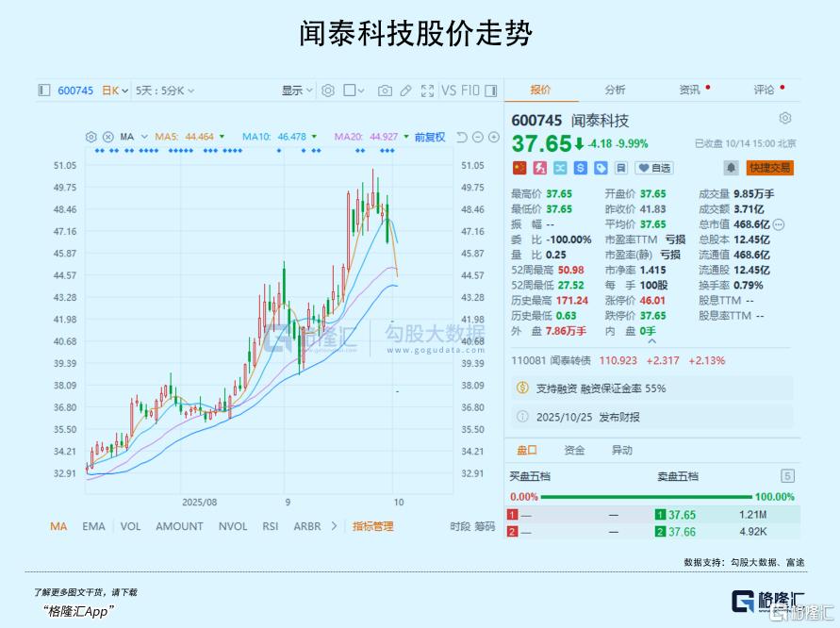Click the teal shuffle arrows icon

(x=560, y=168)
